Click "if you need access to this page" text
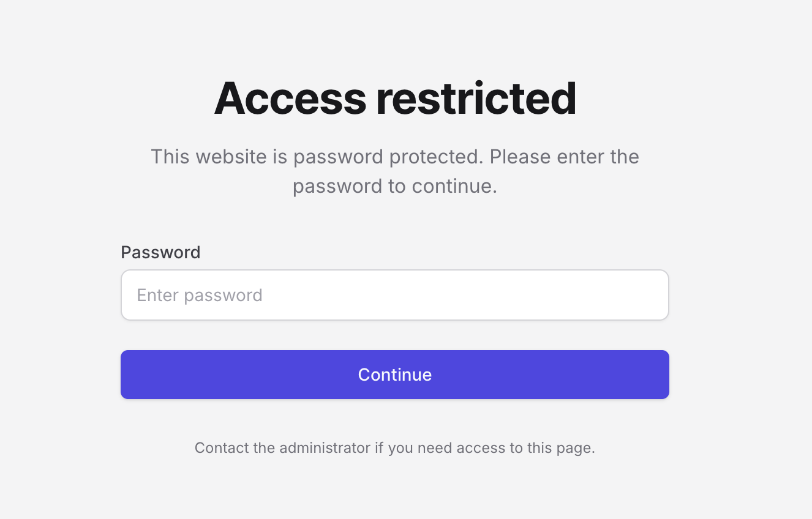Screen dimensions: 812x519 [484, 448]
